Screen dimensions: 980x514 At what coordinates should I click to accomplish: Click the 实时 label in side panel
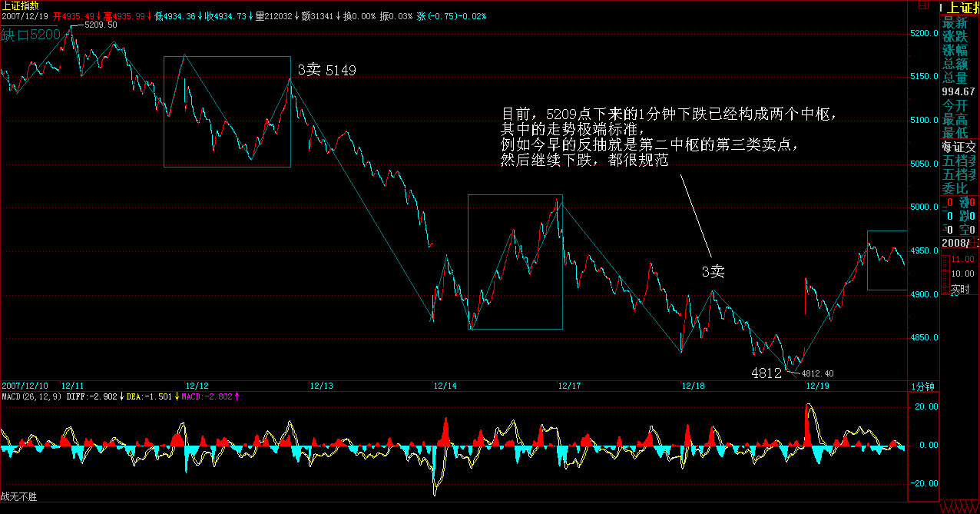960,290
